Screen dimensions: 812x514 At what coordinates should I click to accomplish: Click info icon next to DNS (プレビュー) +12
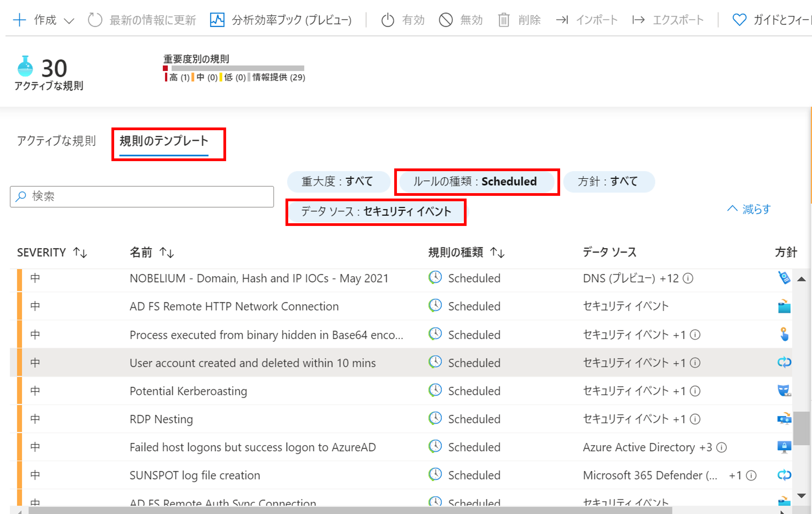[688, 279]
